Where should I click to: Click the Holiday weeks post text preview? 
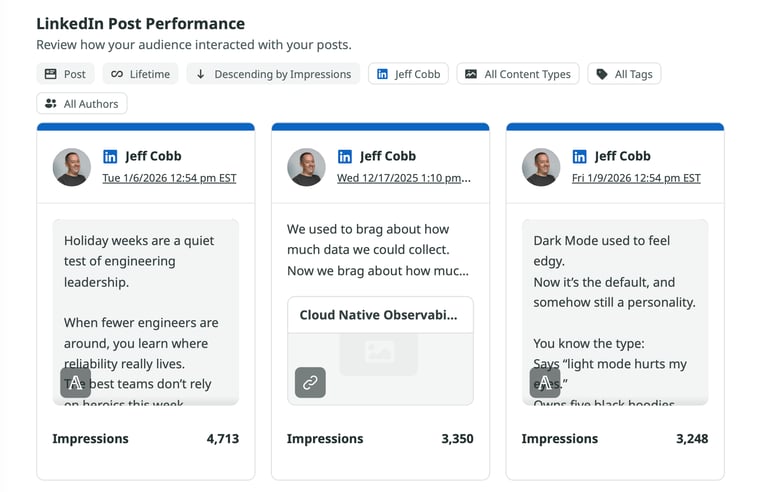click(x=146, y=300)
